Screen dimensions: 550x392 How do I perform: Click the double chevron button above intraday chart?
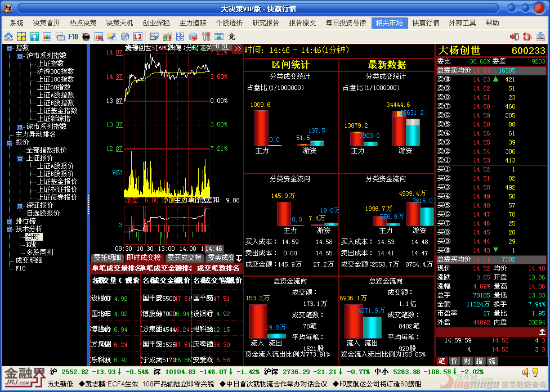click(x=238, y=49)
